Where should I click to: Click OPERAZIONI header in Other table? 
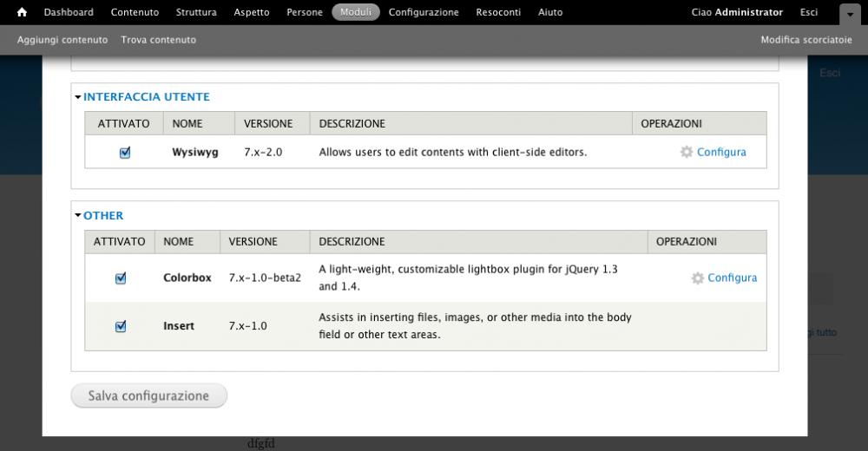[x=687, y=241]
